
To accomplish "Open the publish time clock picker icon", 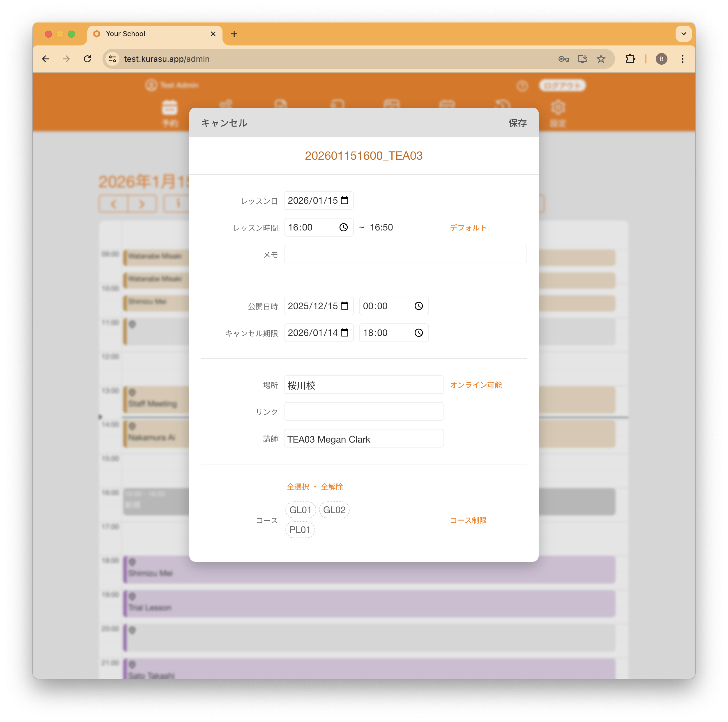I will (x=418, y=306).
